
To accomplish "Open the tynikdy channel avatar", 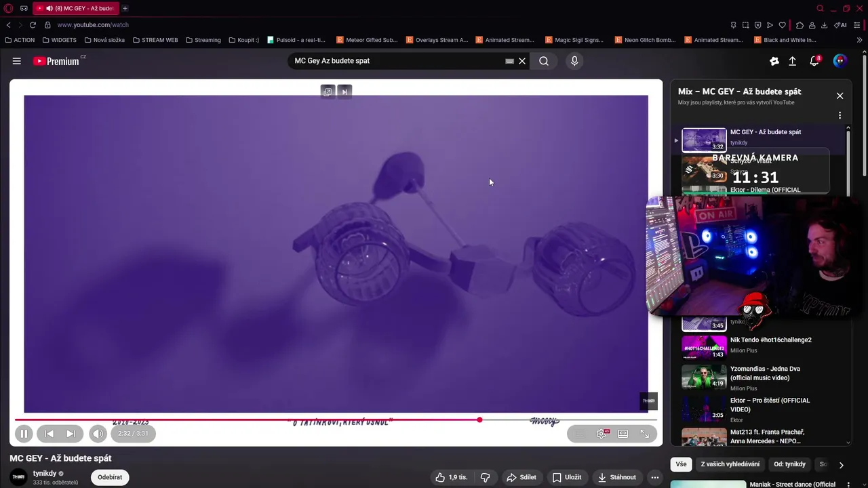I will point(19,477).
